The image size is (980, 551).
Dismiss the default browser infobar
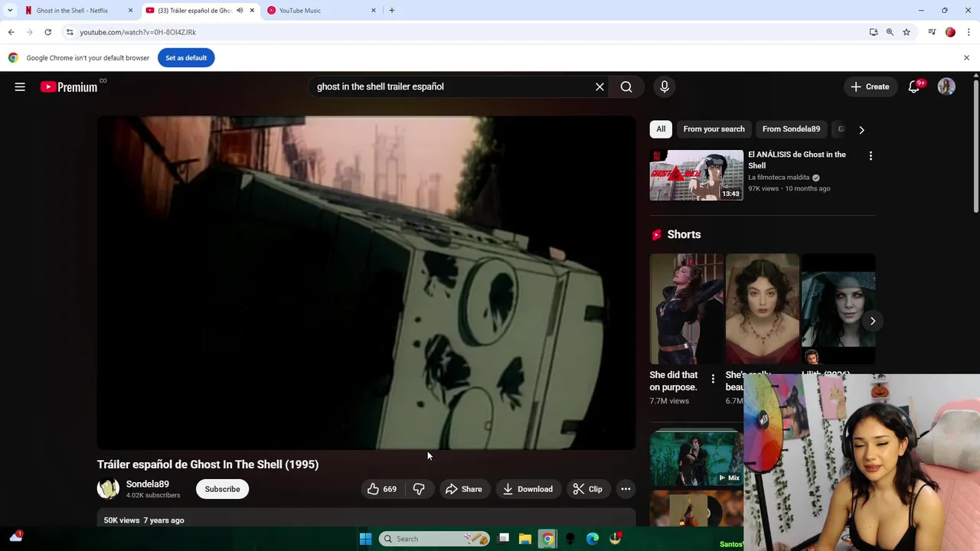click(x=966, y=57)
